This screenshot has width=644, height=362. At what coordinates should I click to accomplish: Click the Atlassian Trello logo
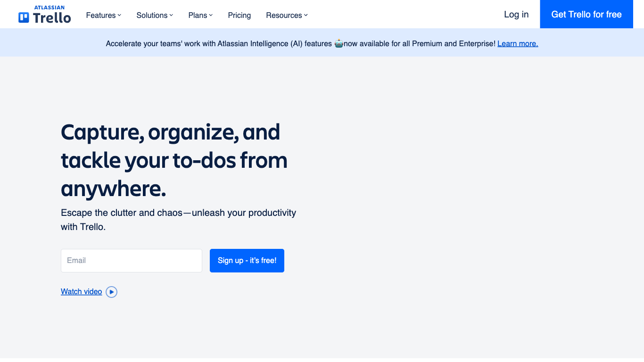pos(45,15)
